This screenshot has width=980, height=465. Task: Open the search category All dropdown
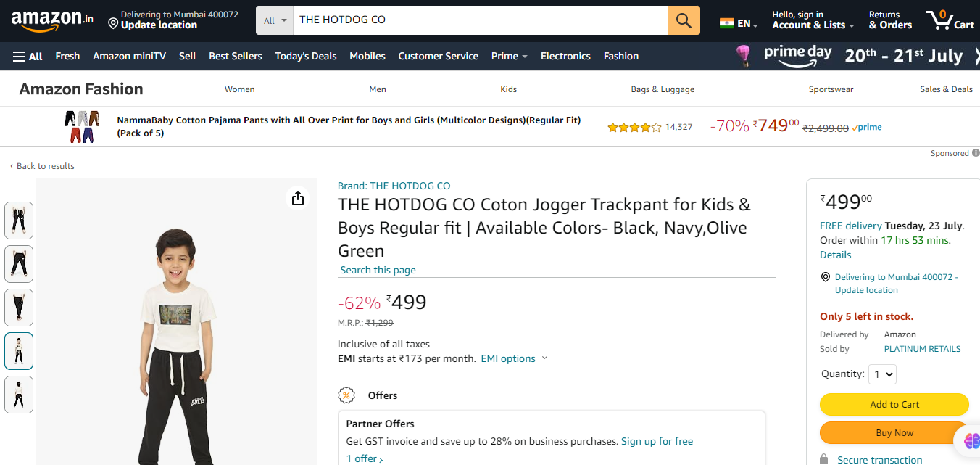tap(275, 20)
